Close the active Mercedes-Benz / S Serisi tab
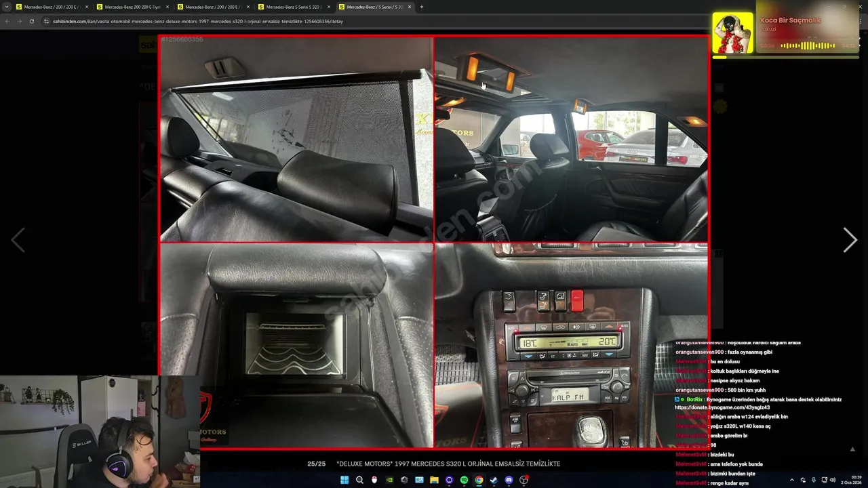This screenshot has height=488, width=868. (410, 7)
